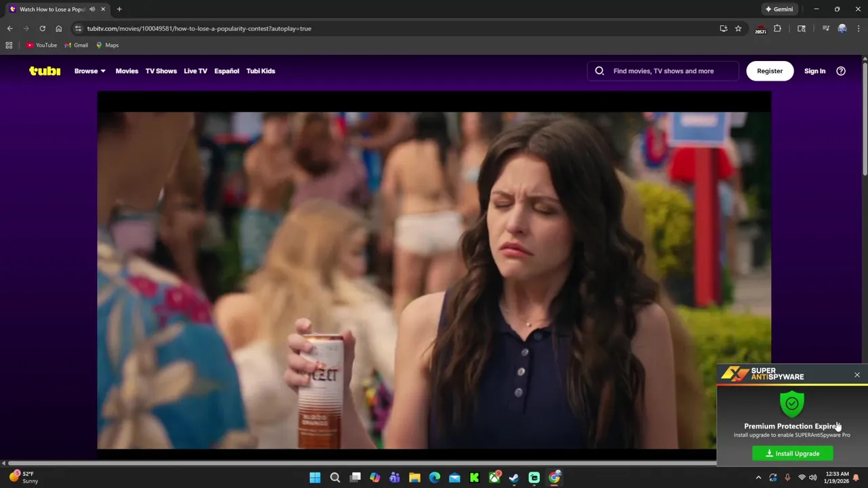Bookmark this page with the star
Image resolution: width=868 pixels, height=488 pixels.
click(x=738, y=28)
